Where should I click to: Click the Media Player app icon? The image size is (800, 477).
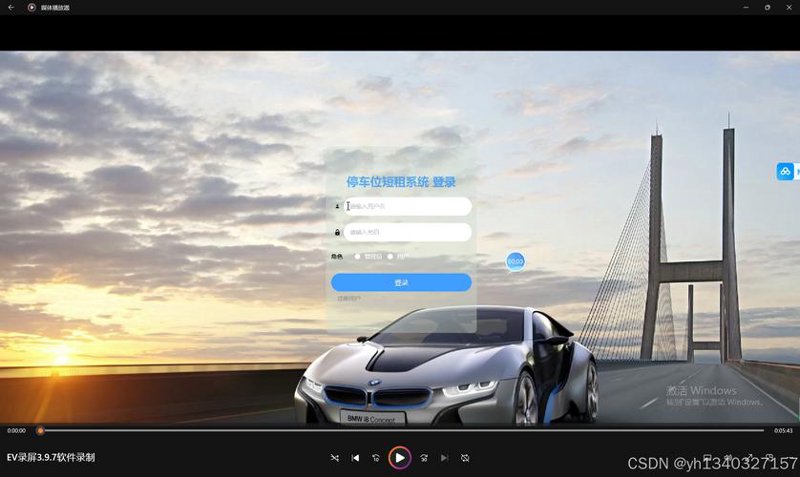click(x=32, y=8)
